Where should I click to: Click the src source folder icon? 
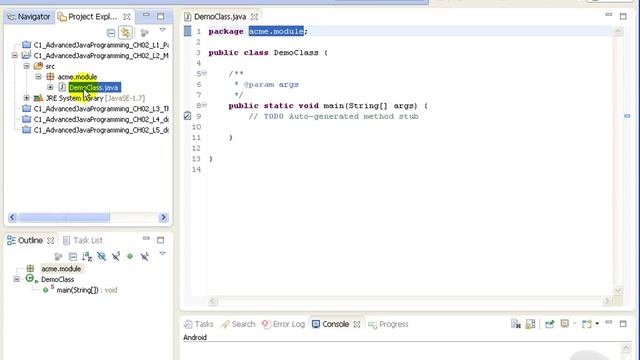pyautogui.click(x=38, y=66)
